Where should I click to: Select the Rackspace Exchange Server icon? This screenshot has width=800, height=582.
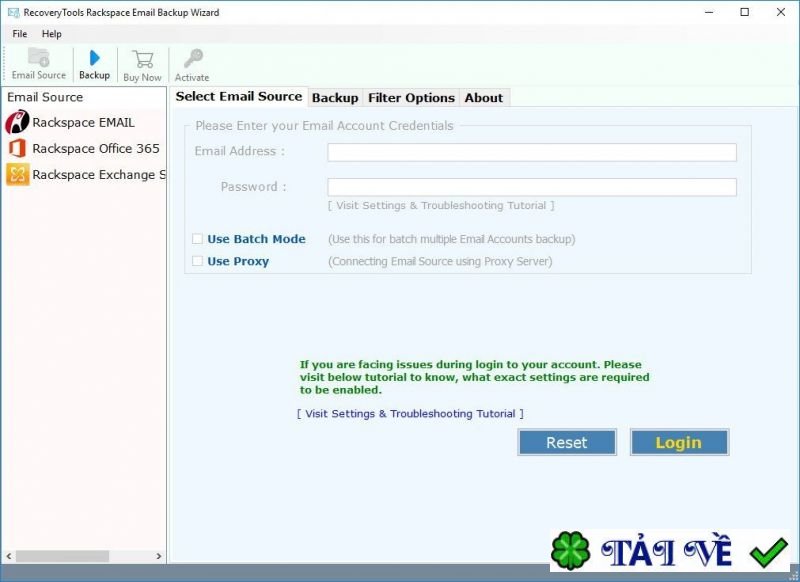pyautogui.click(x=17, y=174)
